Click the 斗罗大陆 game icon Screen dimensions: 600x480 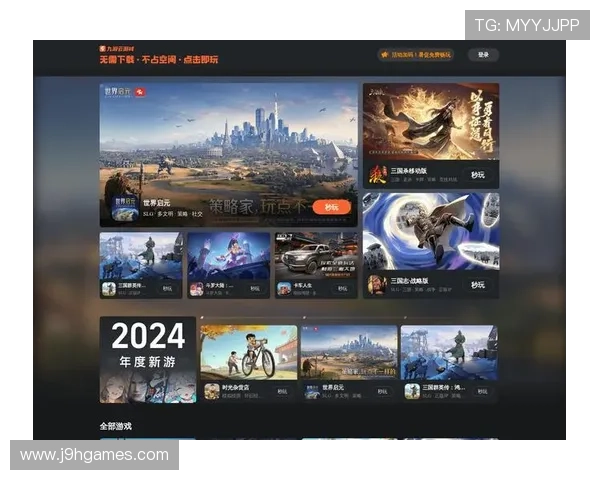pyautogui.click(x=196, y=288)
